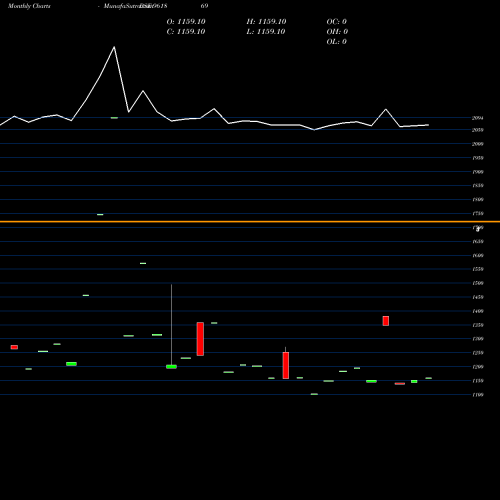Viewport: 500px width, 500px height.
Task: Click the 'OC: 0' reading
Action: [337, 22]
